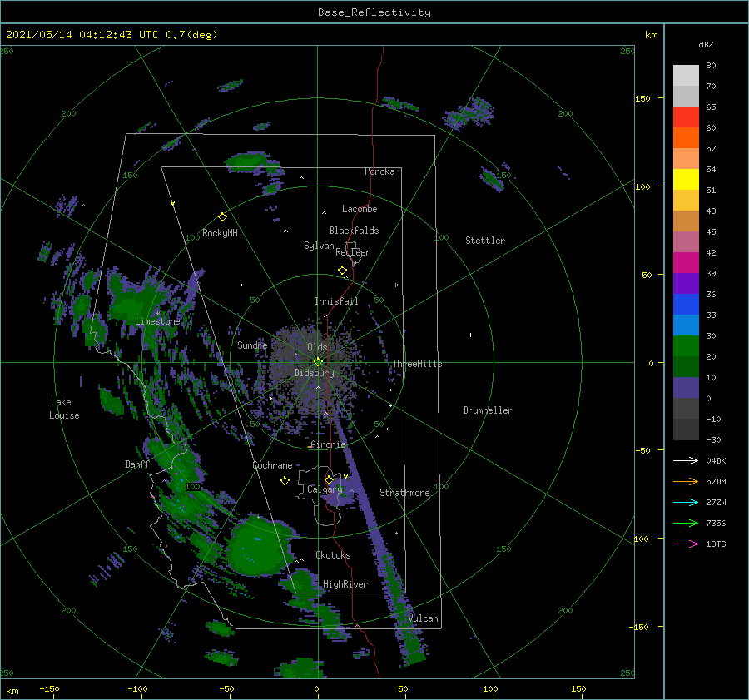Click the Okotoks label
This screenshot has width=749, height=700.
point(333,555)
